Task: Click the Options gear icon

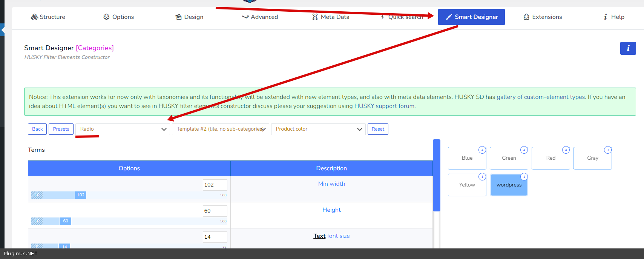Action: click(x=106, y=17)
